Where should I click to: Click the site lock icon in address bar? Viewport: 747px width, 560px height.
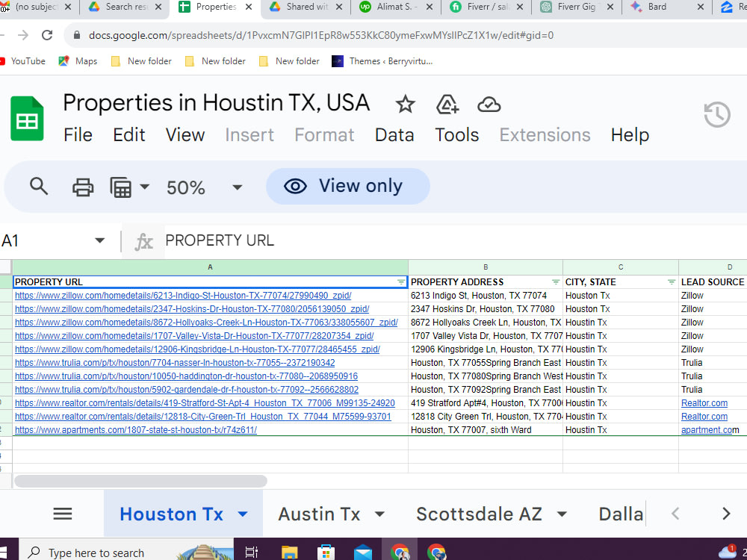click(x=77, y=35)
